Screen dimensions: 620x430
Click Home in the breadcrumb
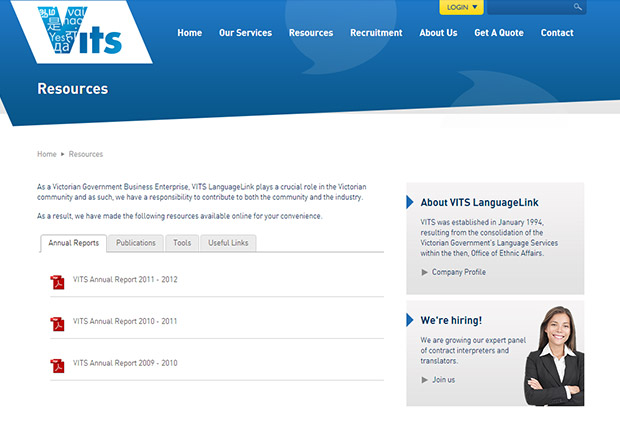[x=47, y=154]
